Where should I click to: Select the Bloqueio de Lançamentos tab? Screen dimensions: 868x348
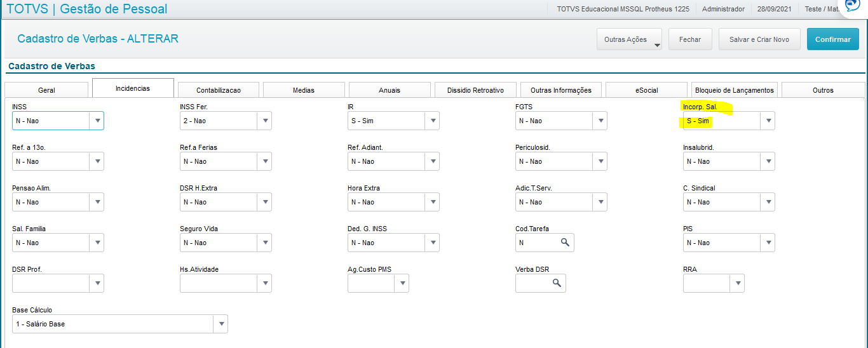click(x=735, y=90)
